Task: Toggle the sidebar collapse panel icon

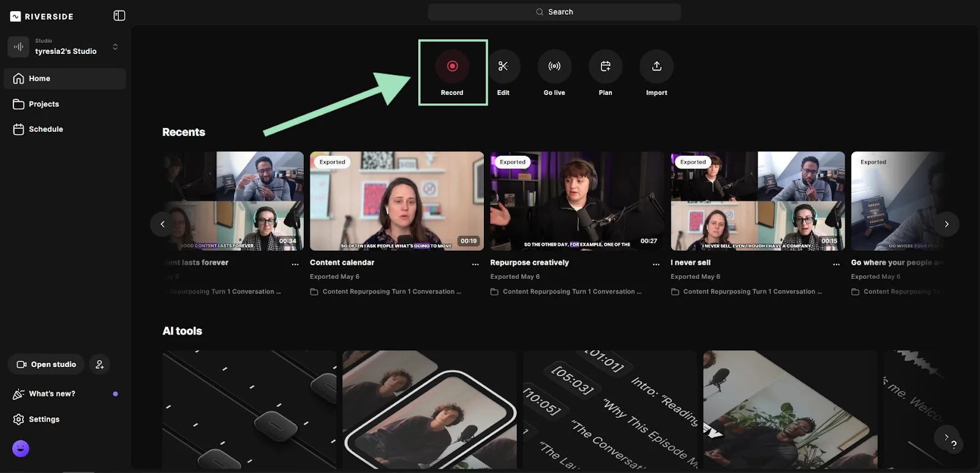Action: [119, 16]
